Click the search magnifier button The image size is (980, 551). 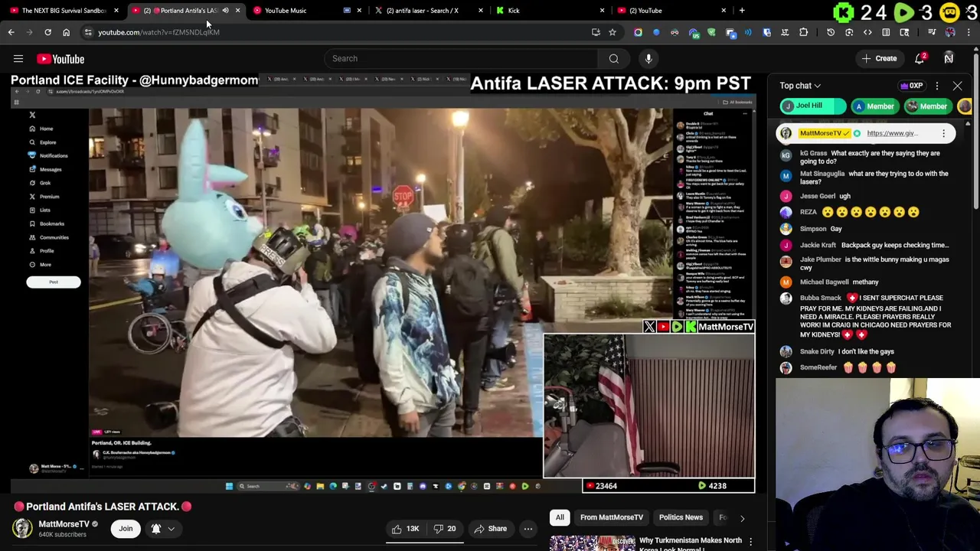[613, 58]
